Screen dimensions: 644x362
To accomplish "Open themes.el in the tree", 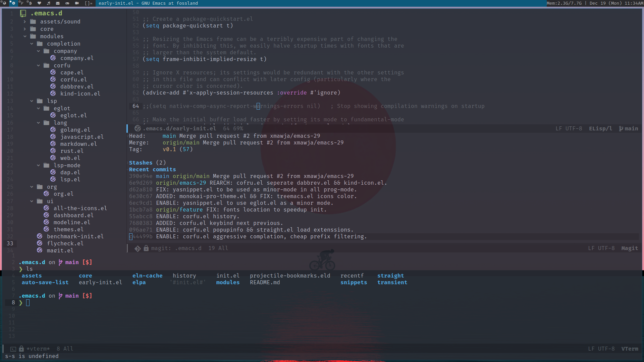I will [68, 229].
